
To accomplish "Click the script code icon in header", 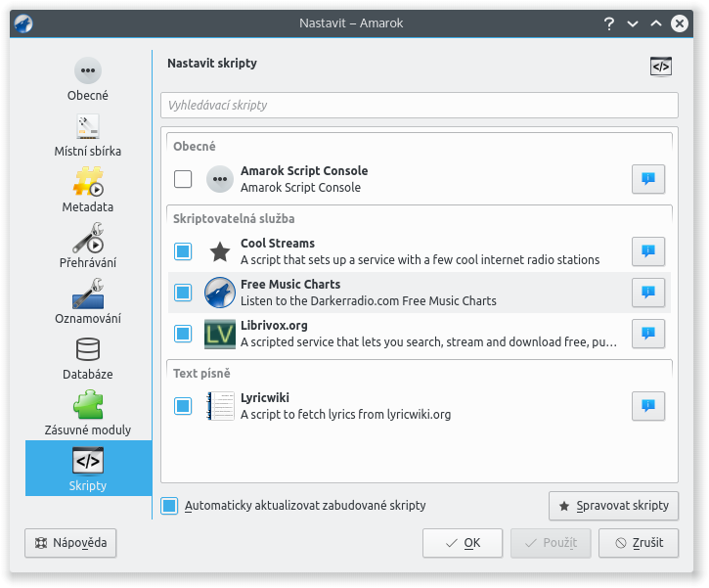I will (x=661, y=67).
